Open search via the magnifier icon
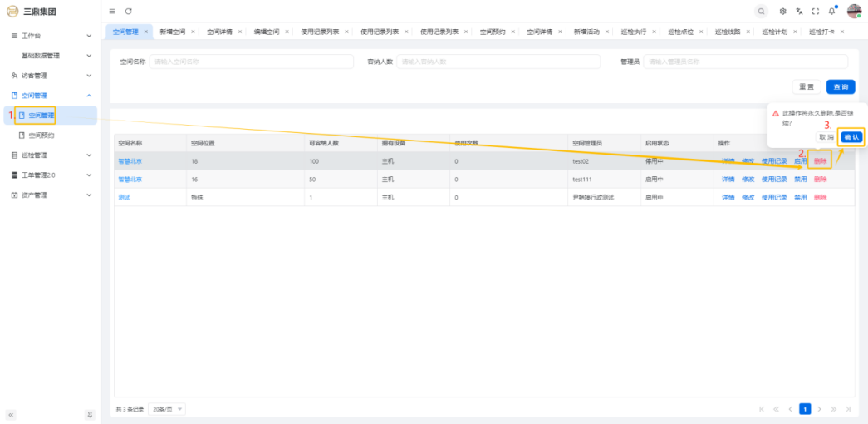This screenshot has width=868, height=424. click(x=761, y=11)
